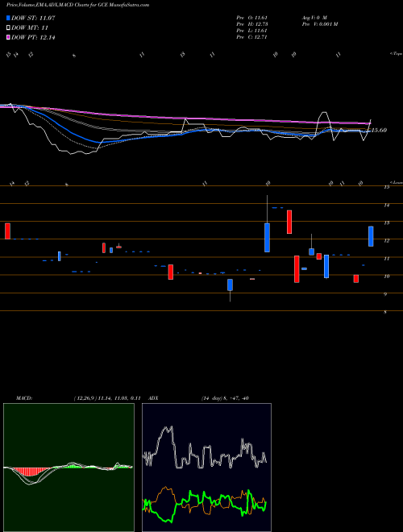This screenshot has height=532, width=403.
Task: Click the MACD '(12,26,9) 11.14, 11.03, 0.11' values
Action: pyautogui.click(x=107, y=398)
